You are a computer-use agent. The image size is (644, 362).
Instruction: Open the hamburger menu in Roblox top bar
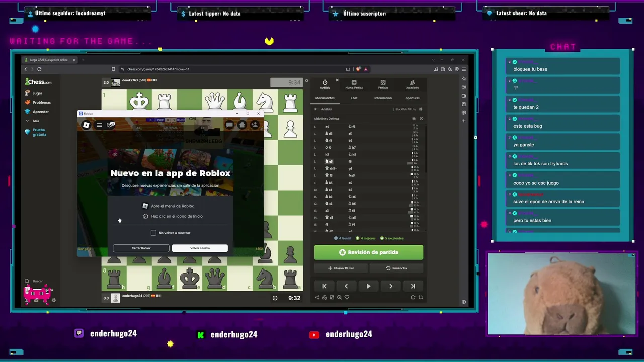(x=99, y=125)
